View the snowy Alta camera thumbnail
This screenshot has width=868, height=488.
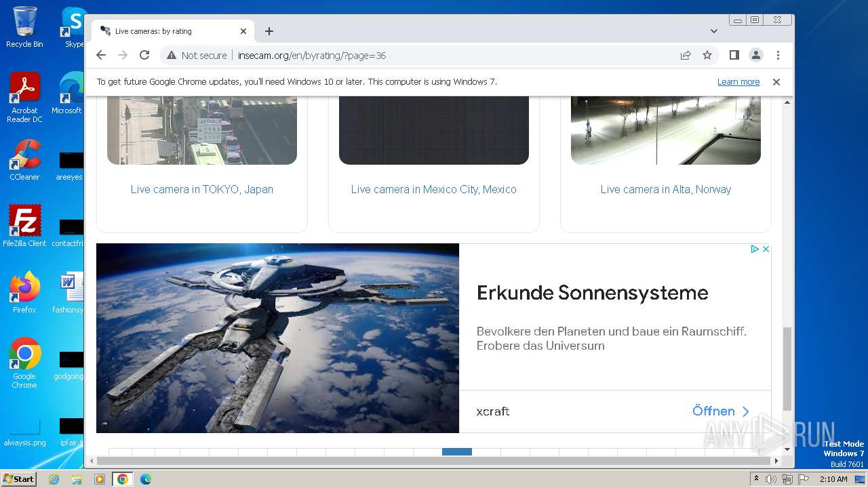pos(666,130)
